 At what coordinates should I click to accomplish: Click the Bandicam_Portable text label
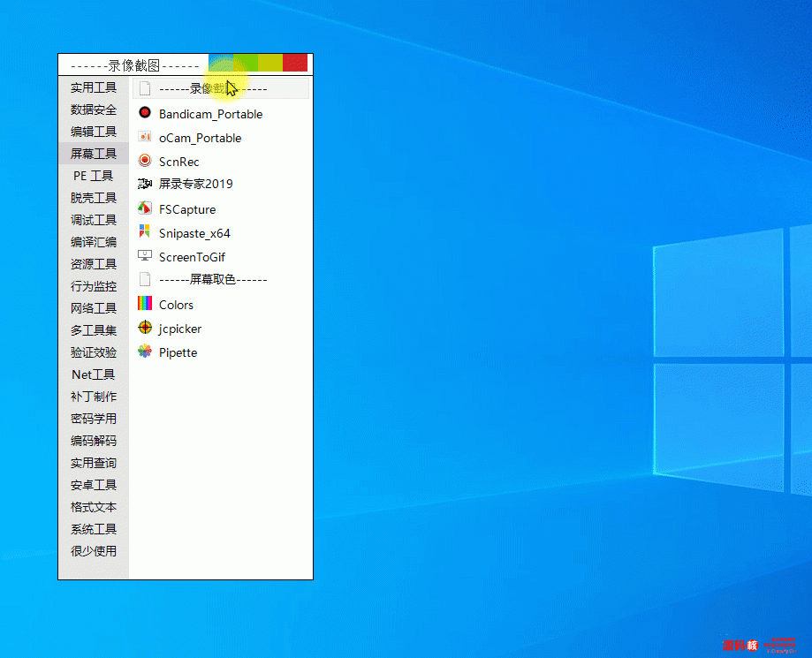point(211,115)
